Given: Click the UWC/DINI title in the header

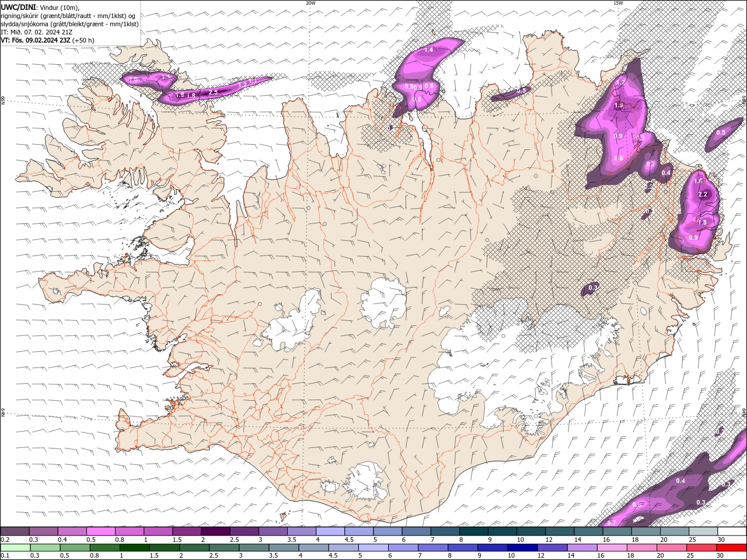Looking at the screenshot, I should [x=18, y=7].
